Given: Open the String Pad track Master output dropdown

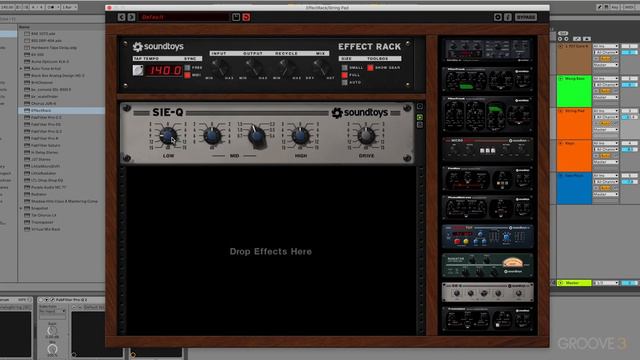Looking at the screenshot, I should point(606,129).
